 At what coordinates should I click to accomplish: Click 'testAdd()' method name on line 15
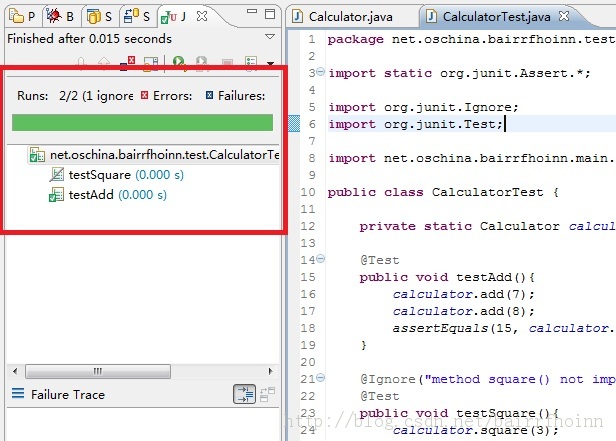tap(491, 277)
